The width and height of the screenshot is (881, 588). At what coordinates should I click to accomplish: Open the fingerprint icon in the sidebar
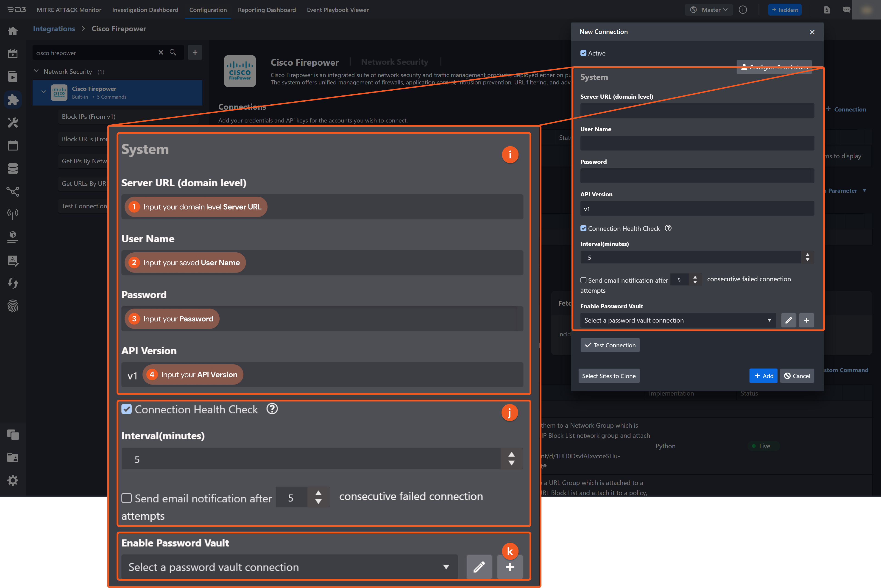coord(13,306)
